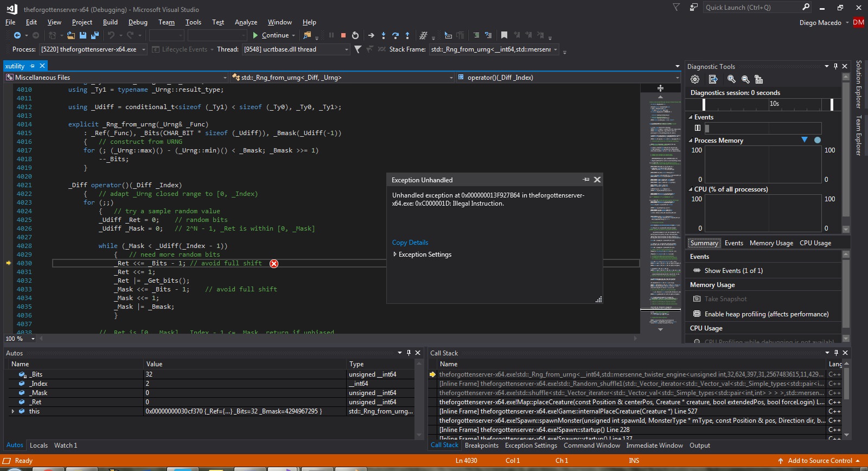Toggle auto-hide pin on Call Stack panel
Image resolution: width=868 pixels, height=471 pixels.
click(836, 353)
